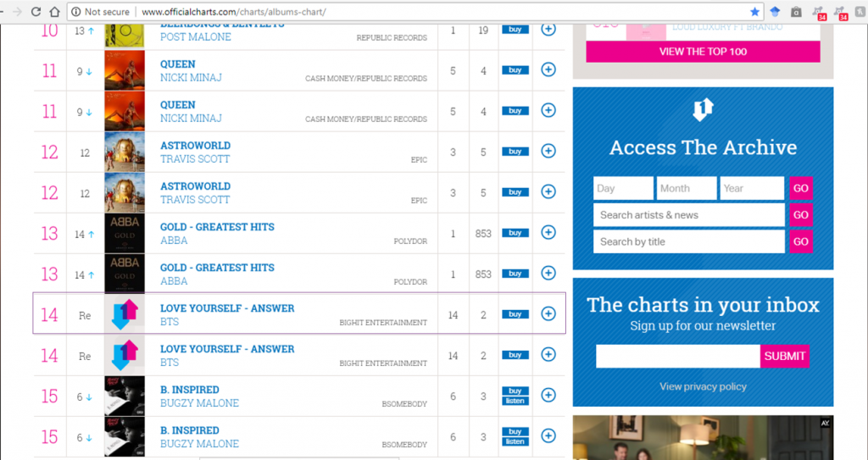Select last-week position 13 for Post Malone
The width and height of the screenshot is (868, 460).
80,31
